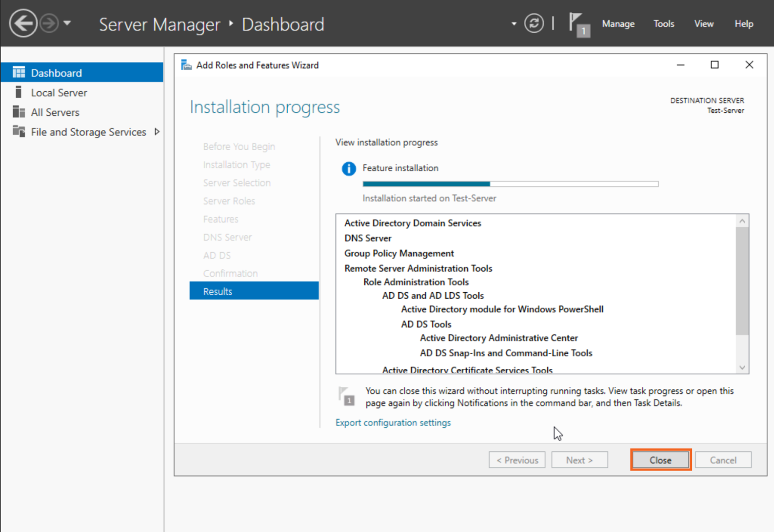Click the back navigation arrow
The width and height of the screenshot is (774, 532).
23,23
